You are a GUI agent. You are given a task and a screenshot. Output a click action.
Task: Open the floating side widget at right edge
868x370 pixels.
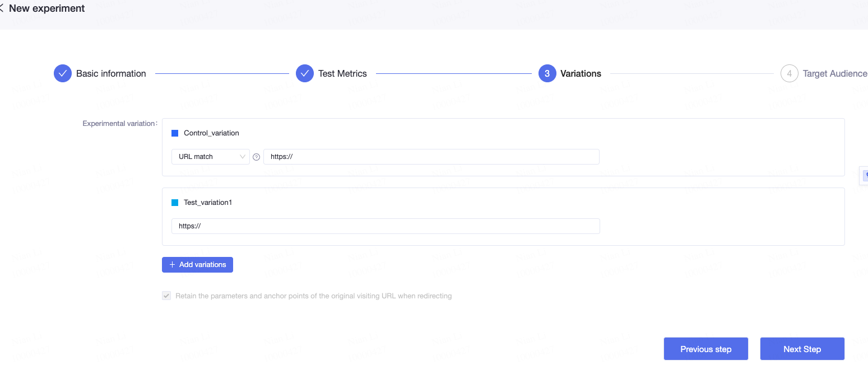pos(864,175)
